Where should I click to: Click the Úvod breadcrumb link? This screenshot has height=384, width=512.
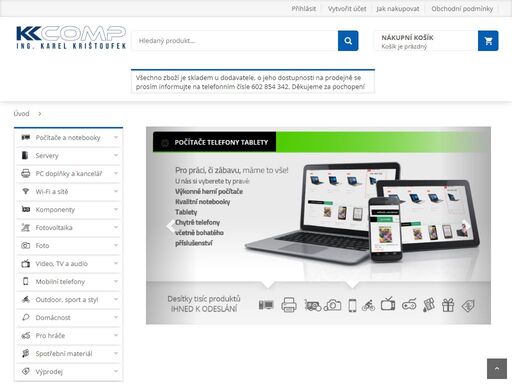(x=22, y=114)
